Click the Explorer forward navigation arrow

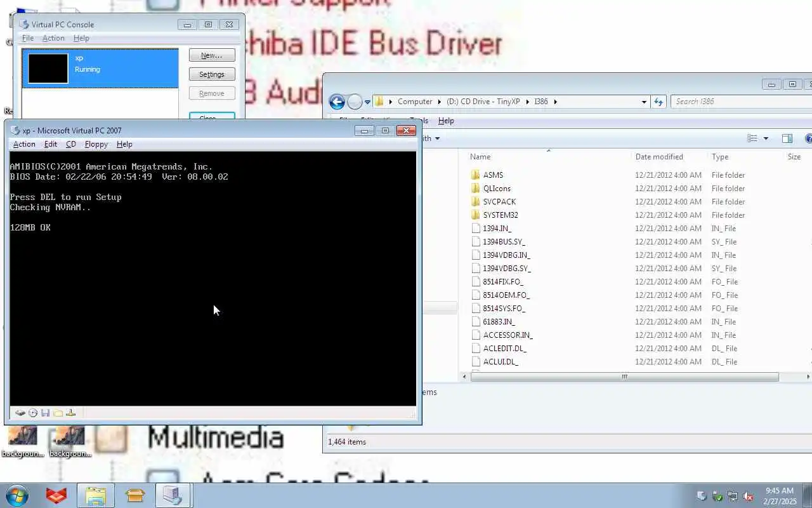pos(355,102)
